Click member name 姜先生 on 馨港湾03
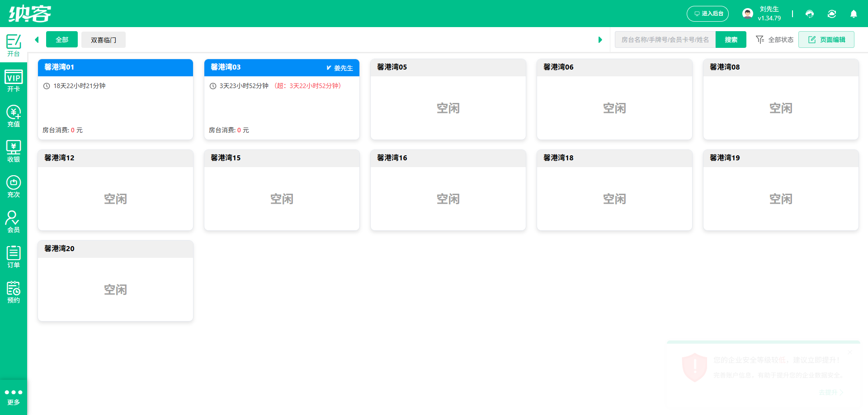868x415 pixels. (344, 68)
